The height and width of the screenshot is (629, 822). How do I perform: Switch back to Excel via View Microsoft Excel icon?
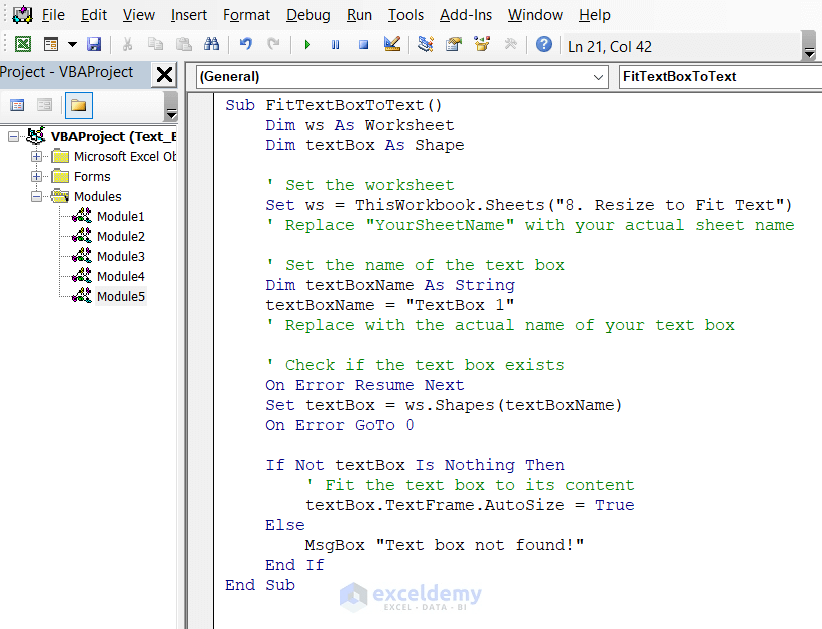pyautogui.click(x=23, y=44)
